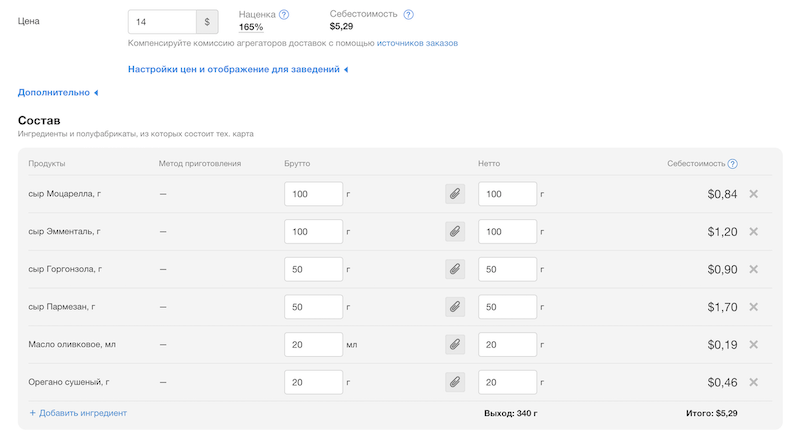
Task: Click the $5,29 cost value beside price
Action: (x=341, y=27)
